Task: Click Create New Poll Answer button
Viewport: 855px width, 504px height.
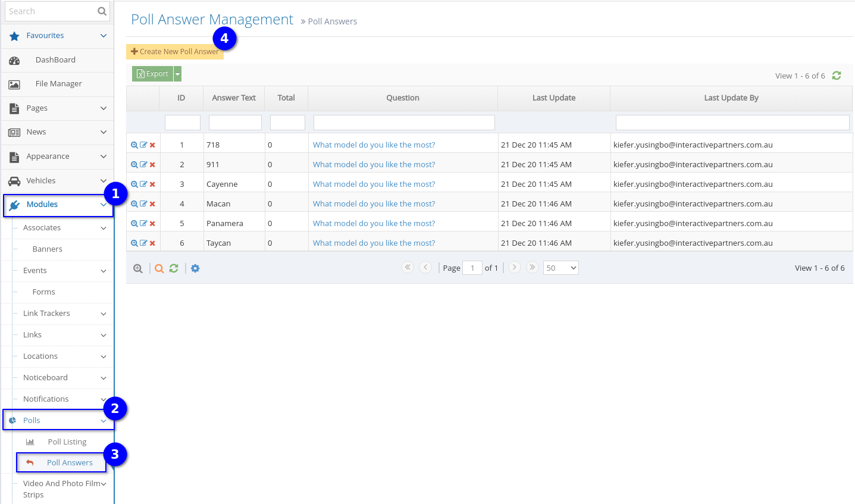Action: pyautogui.click(x=175, y=52)
